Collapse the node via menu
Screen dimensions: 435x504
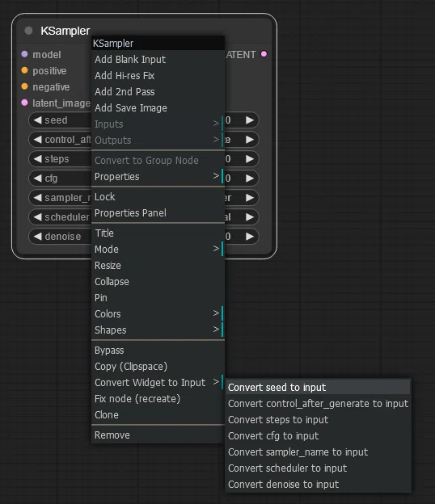(x=158, y=282)
